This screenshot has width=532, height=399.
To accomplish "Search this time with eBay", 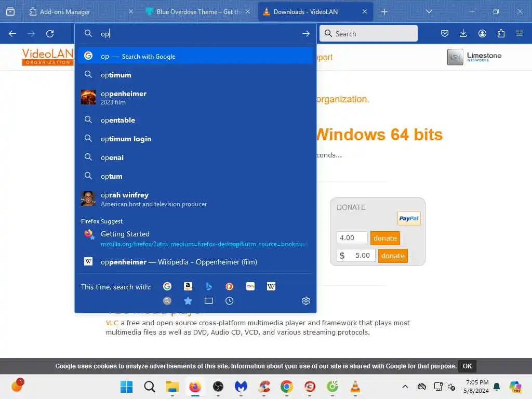I will pos(250,286).
